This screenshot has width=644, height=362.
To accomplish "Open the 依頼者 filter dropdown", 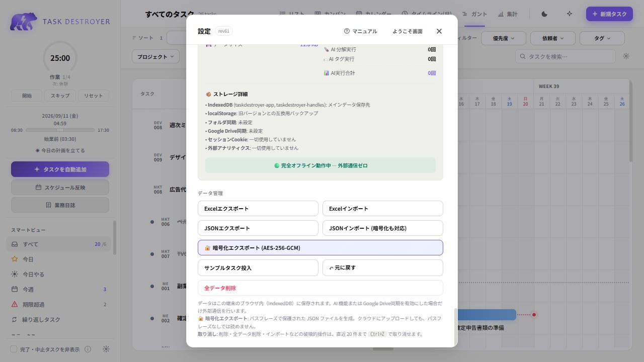I will pyautogui.click(x=553, y=38).
